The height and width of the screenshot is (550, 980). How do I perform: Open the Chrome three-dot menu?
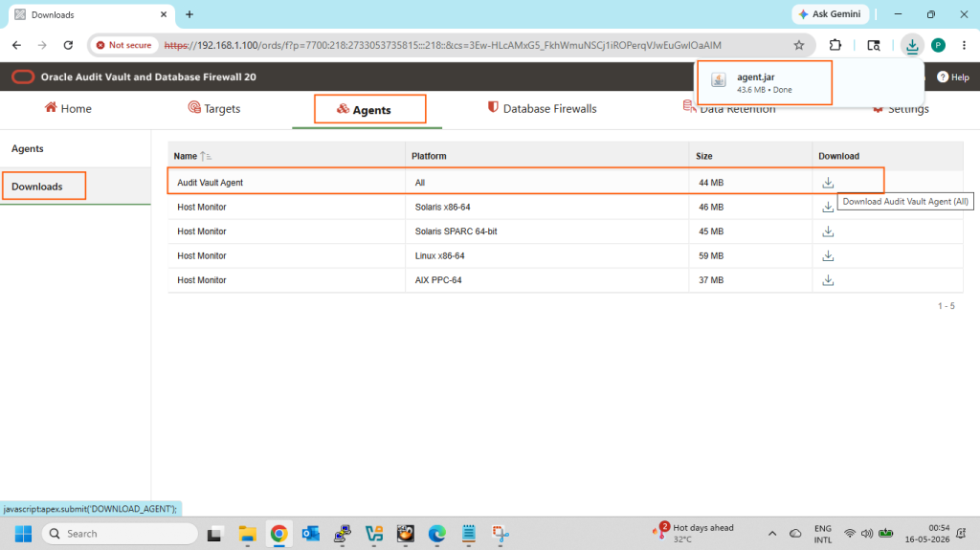(x=964, y=45)
